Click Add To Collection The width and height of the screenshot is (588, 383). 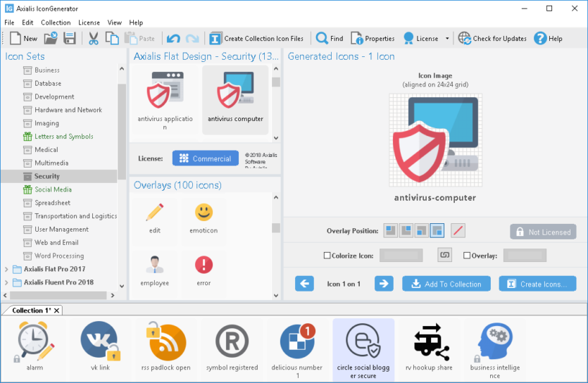click(x=446, y=284)
